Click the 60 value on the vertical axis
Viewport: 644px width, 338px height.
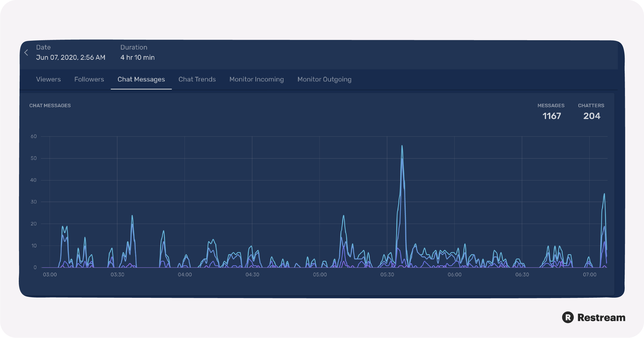pos(34,136)
